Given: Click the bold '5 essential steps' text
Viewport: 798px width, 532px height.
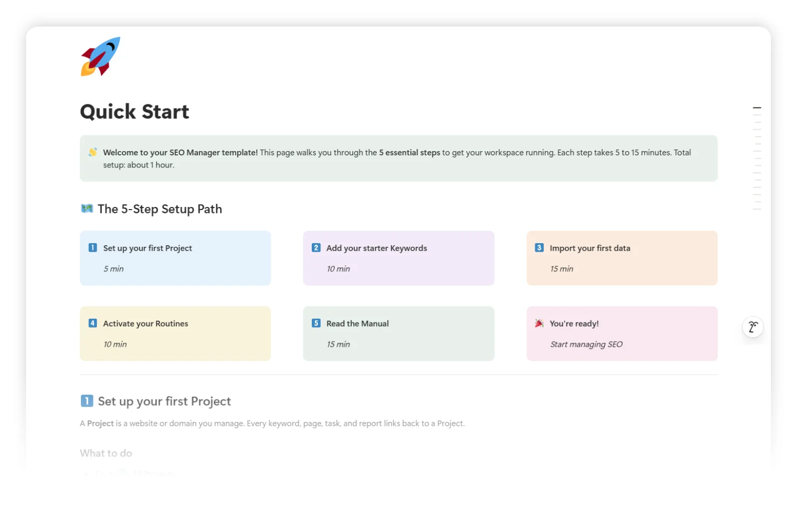Looking at the screenshot, I should [x=410, y=153].
